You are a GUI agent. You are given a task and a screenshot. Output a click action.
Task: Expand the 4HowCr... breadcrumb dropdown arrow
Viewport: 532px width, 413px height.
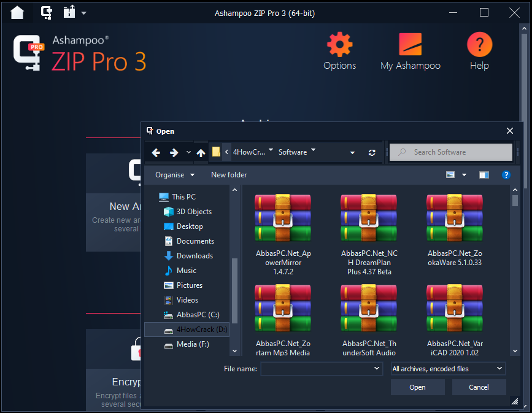tap(271, 150)
